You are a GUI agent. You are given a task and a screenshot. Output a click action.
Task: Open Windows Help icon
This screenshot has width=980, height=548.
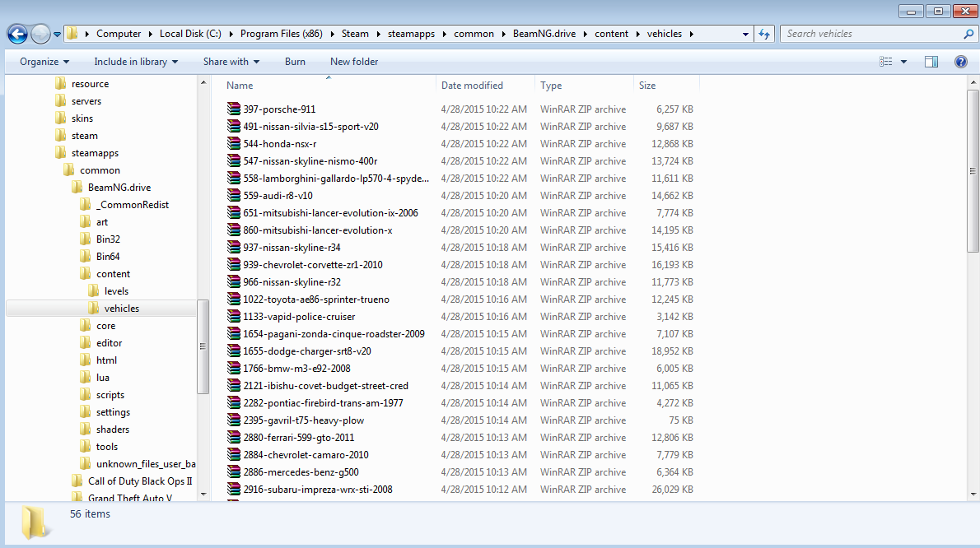pyautogui.click(x=961, y=62)
